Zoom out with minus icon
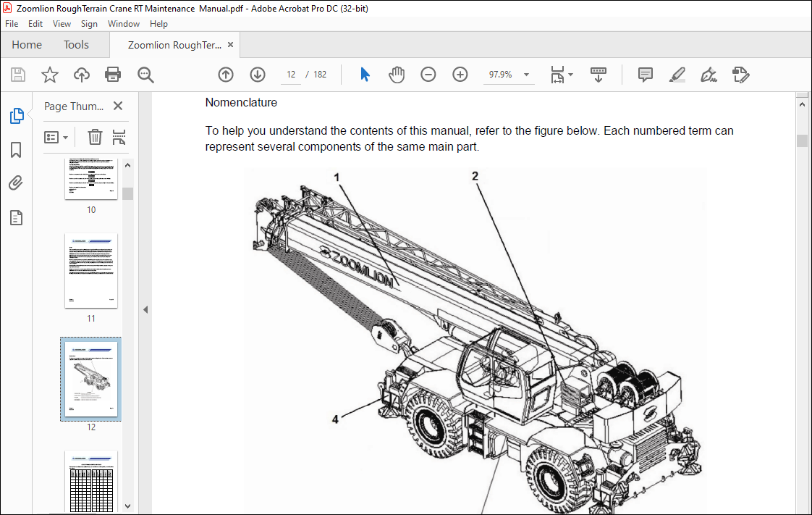Viewport: 812px width, 515px height. (428, 75)
